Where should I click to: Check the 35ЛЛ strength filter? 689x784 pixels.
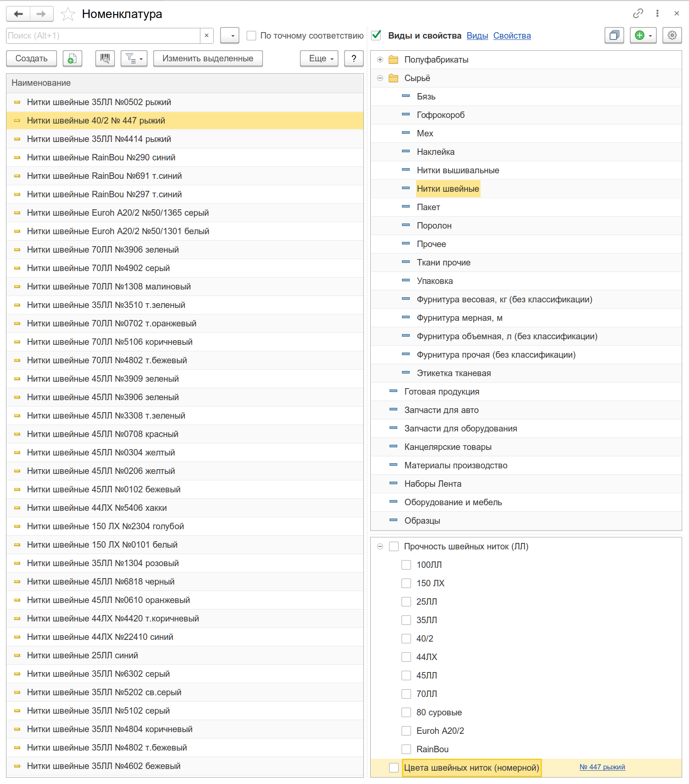[x=406, y=620]
